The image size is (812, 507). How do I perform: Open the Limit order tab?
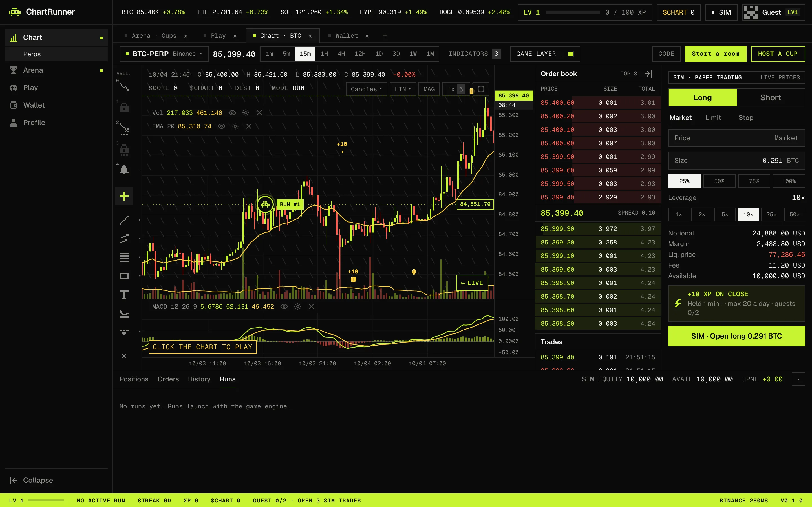(x=713, y=118)
